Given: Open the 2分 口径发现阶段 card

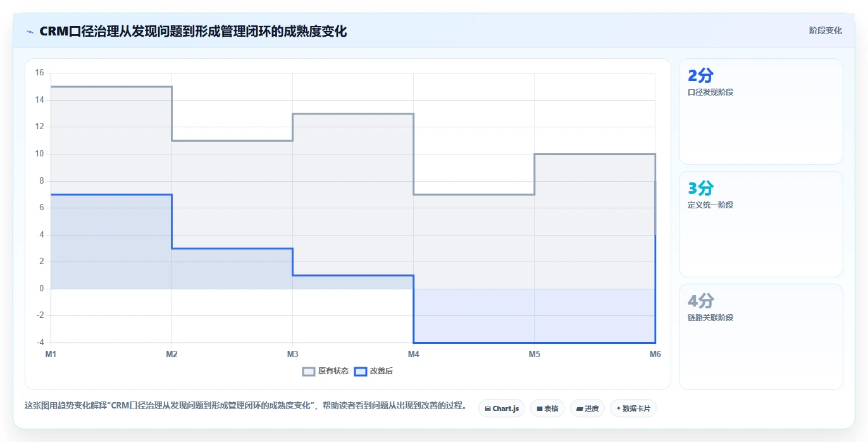Looking at the screenshot, I should click(x=761, y=111).
